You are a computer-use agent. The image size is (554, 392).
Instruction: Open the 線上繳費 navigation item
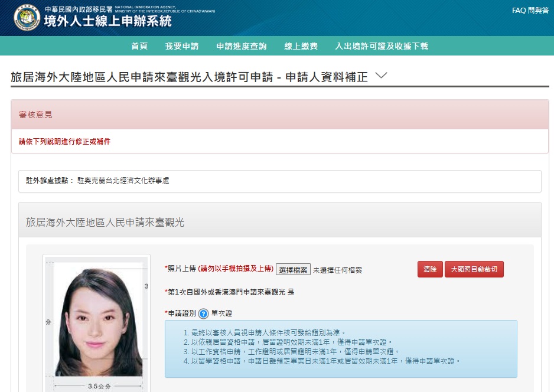[x=301, y=46]
